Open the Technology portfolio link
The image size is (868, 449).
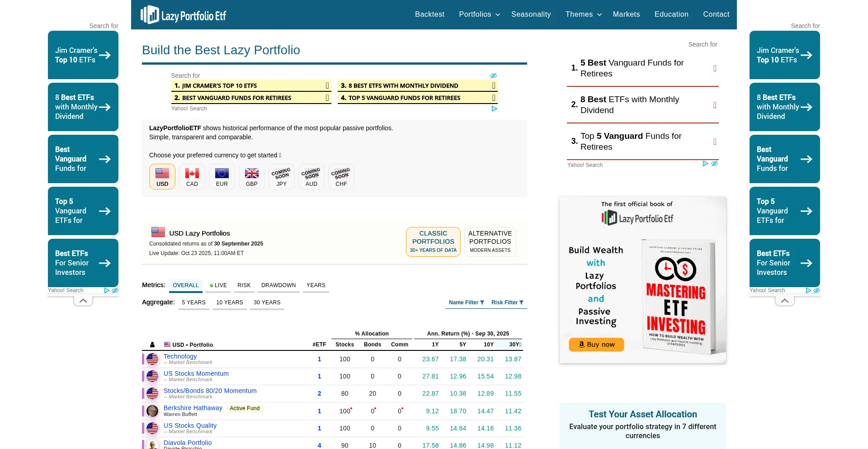pyautogui.click(x=180, y=356)
